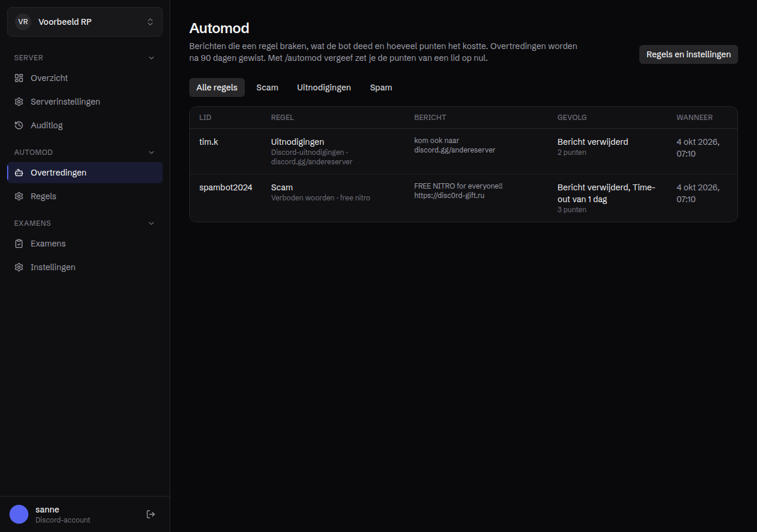Open the Voorbeeld RP server switcher
Image resolution: width=757 pixels, height=532 pixels.
[x=85, y=22]
